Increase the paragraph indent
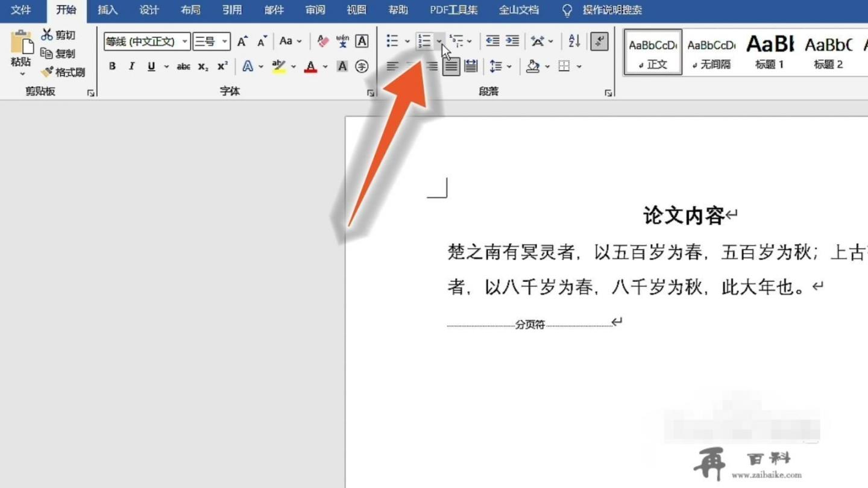This screenshot has height=488, width=868. point(512,41)
